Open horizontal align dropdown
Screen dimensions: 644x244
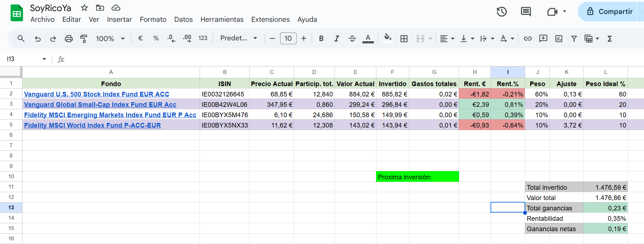point(447,39)
